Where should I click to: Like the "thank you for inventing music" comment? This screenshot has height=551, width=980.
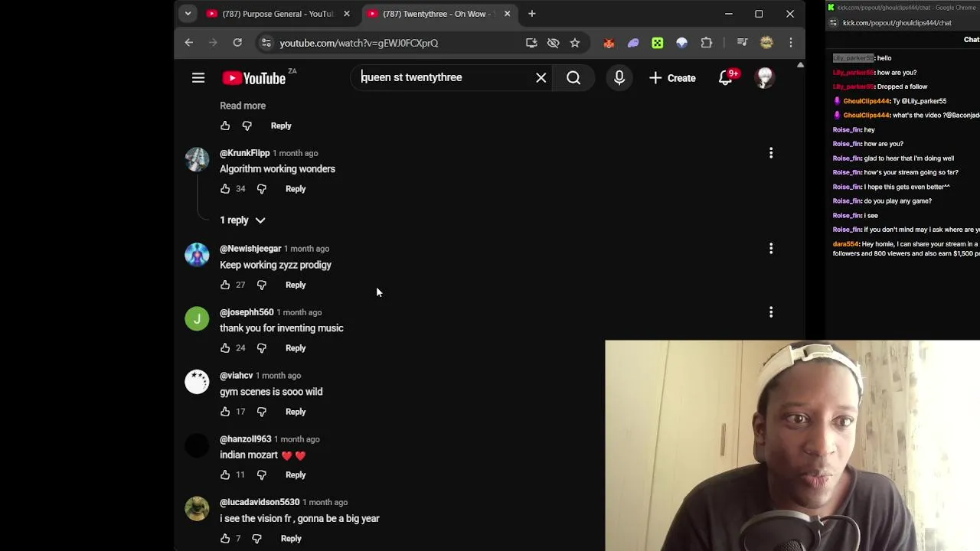225,348
